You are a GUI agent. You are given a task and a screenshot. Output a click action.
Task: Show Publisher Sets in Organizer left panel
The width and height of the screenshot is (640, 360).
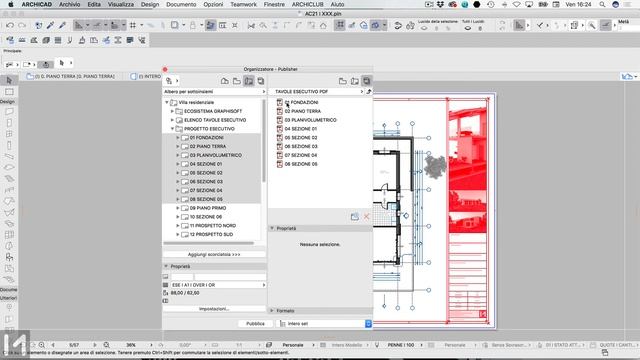click(261, 81)
